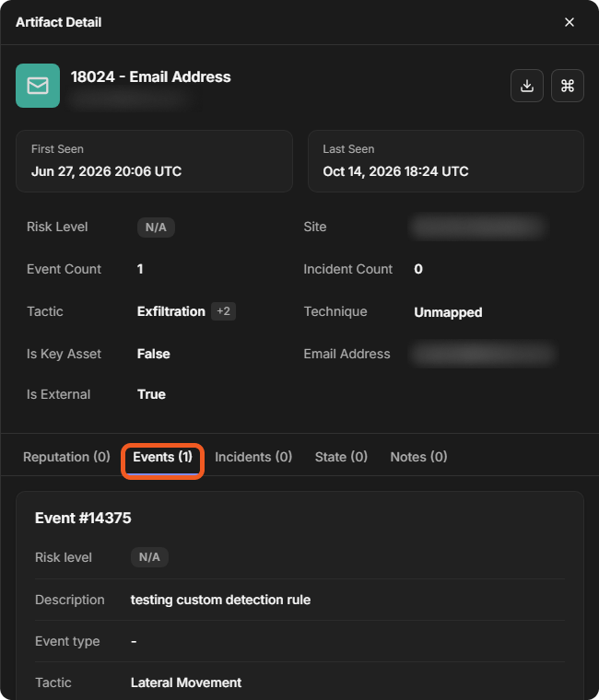Image resolution: width=599 pixels, height=700 pixels.
Task: Click the top Risk Level N/A badge
Action: 156,227
